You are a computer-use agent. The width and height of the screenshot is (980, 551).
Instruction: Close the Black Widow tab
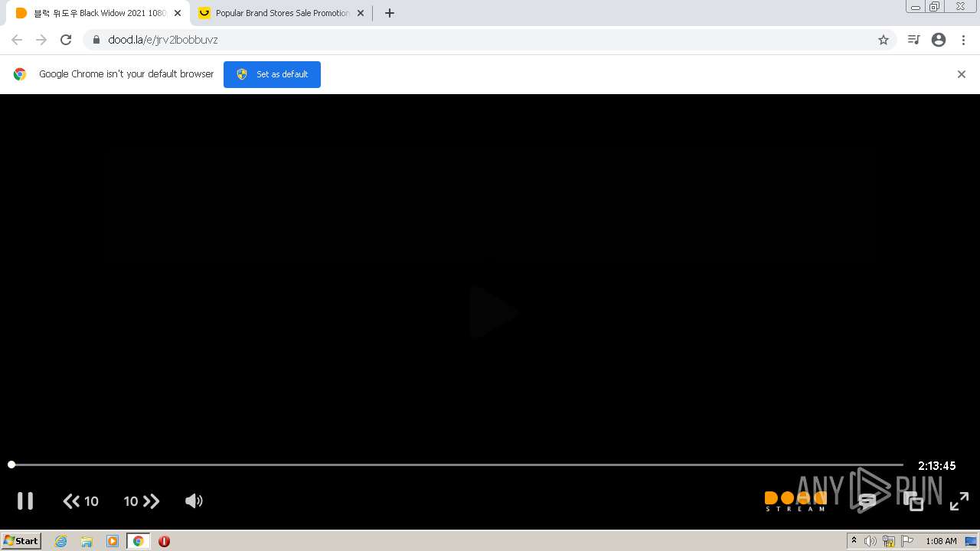(x=178, y=13)
